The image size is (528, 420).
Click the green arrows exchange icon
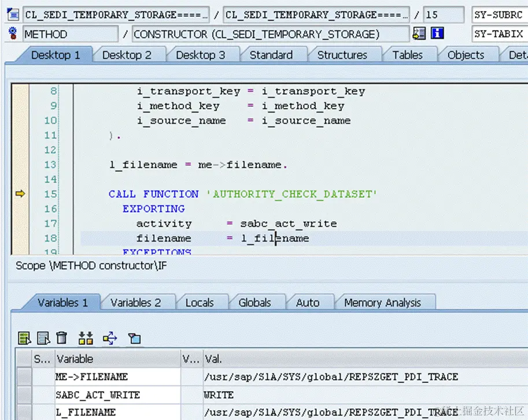pyautogui.click(x=110, y=338)
